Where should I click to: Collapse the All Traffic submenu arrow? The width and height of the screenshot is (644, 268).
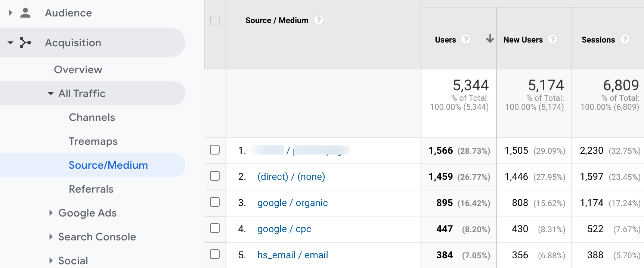click(x=51, y=93)
